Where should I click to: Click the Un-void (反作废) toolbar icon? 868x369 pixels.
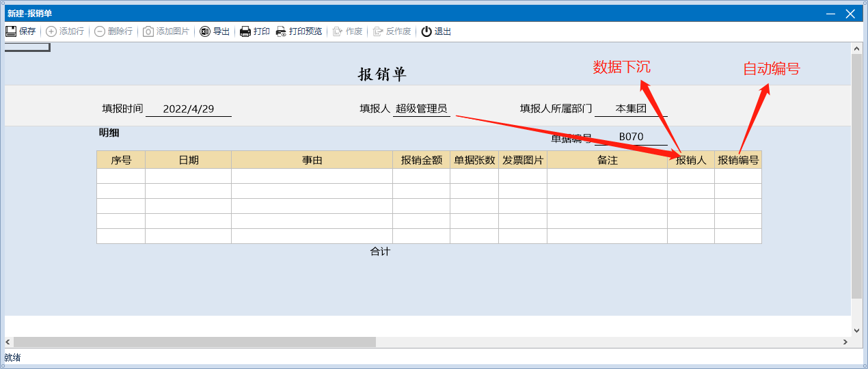click(x=378, y=31)
